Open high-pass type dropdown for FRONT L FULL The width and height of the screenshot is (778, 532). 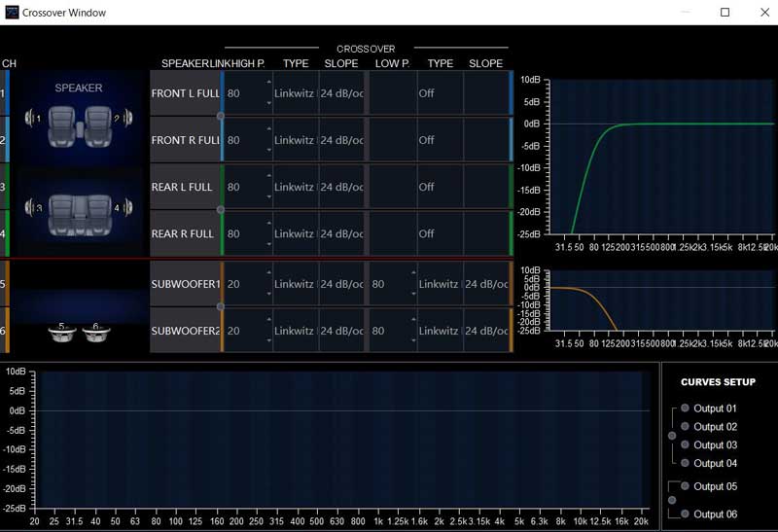point(295,93)
